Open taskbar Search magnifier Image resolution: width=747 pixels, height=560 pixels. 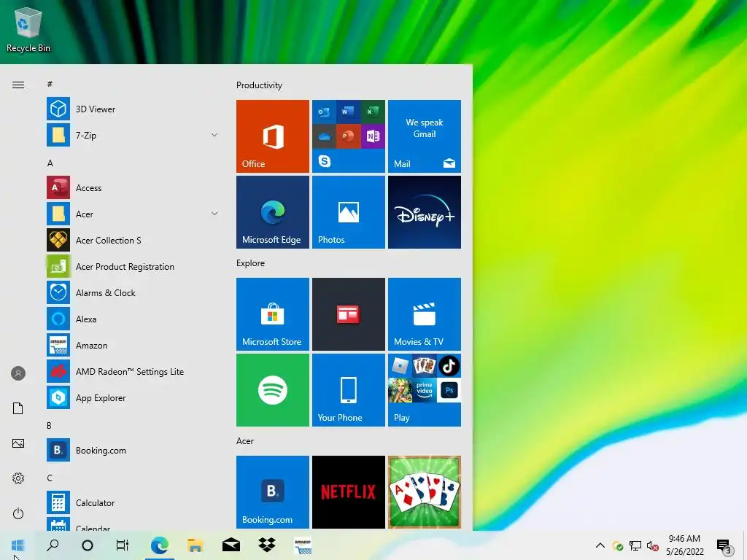(x=53, y=545)
